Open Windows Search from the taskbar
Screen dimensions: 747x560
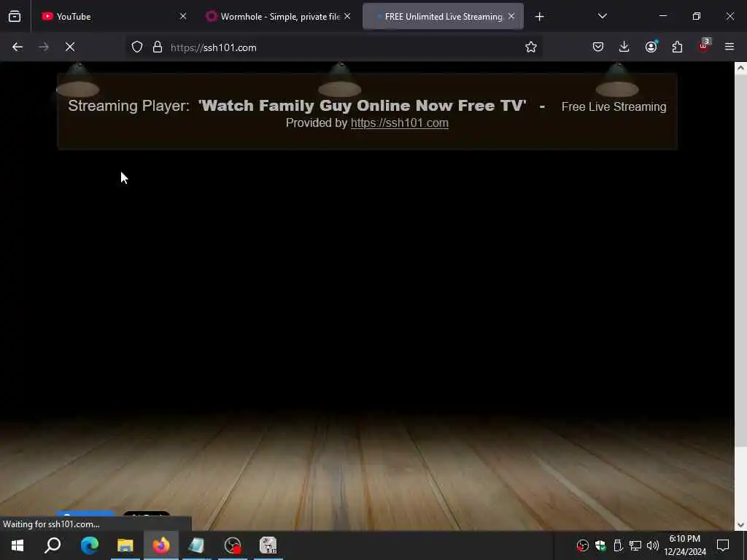coord(53,545)
